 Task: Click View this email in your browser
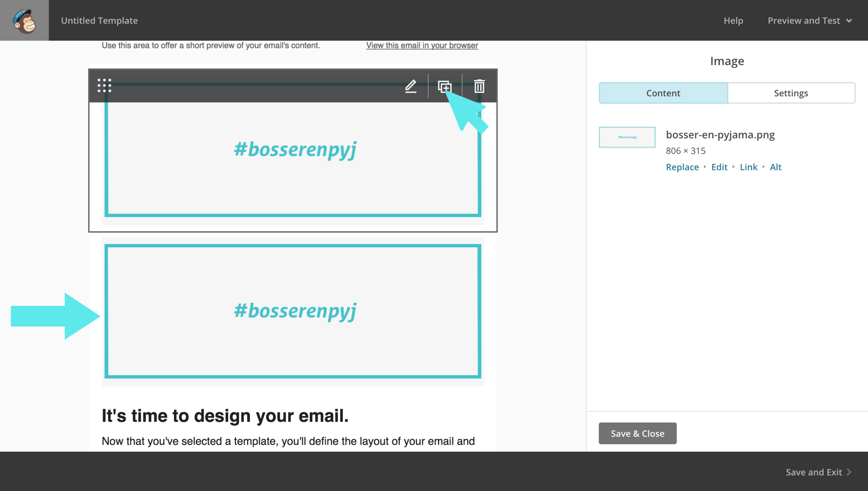click(422, 45)
